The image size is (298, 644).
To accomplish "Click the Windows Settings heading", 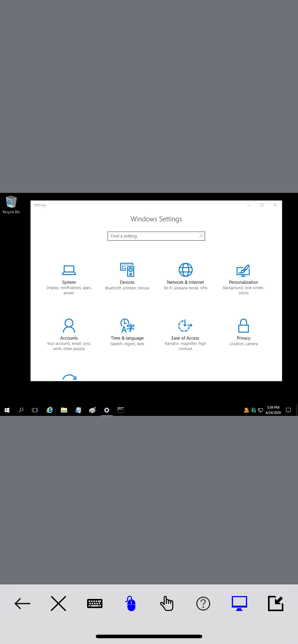I will pyautogui.click(x=156, y=219).
